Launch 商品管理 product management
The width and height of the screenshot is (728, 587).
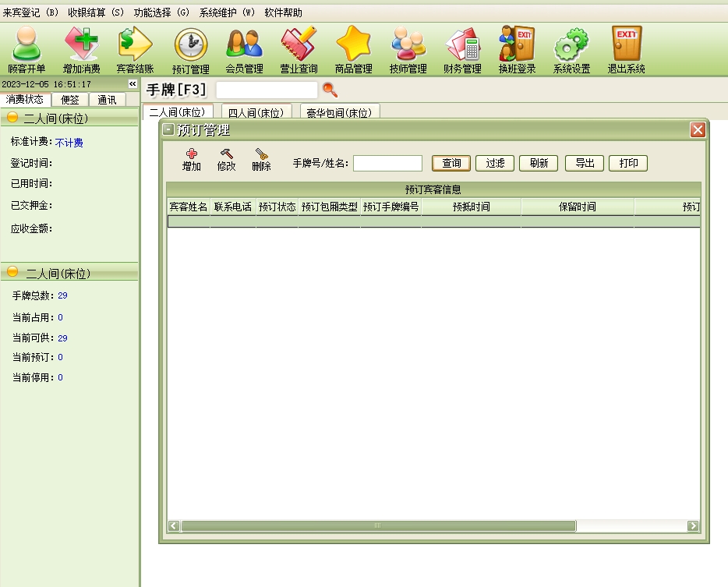click(353, 50)
